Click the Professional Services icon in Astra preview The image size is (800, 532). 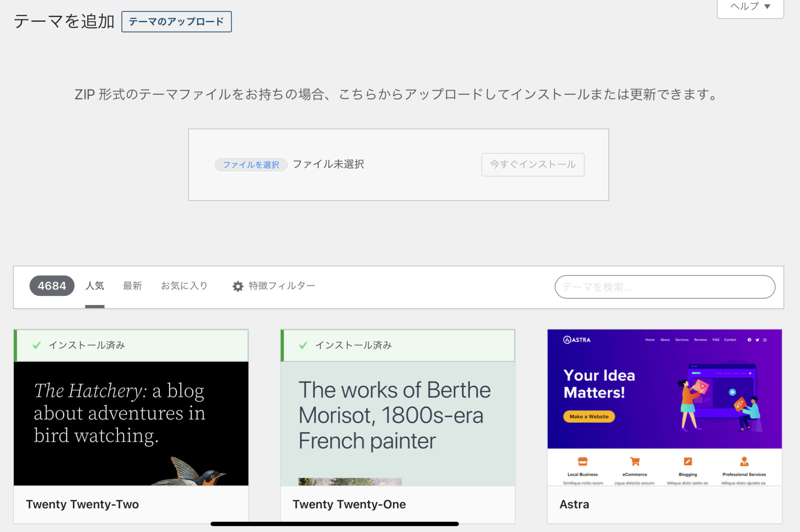pyautogui.click(x=744, y=462)
